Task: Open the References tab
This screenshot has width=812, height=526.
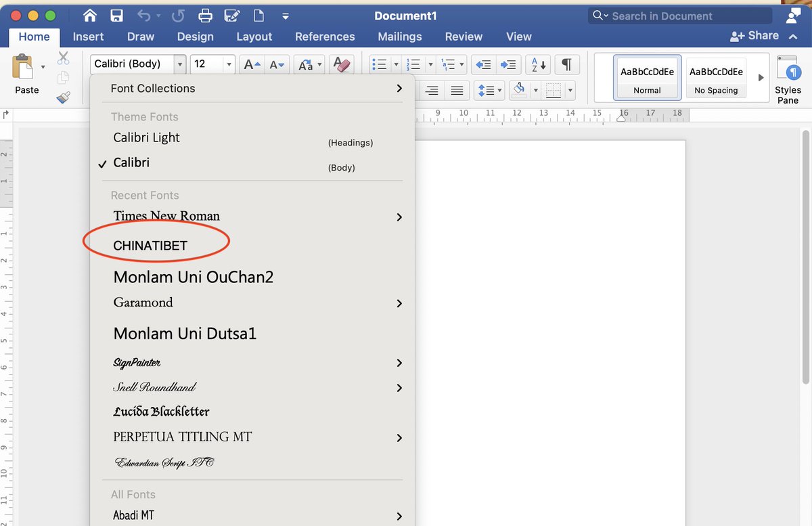Action: click(325, 37)
